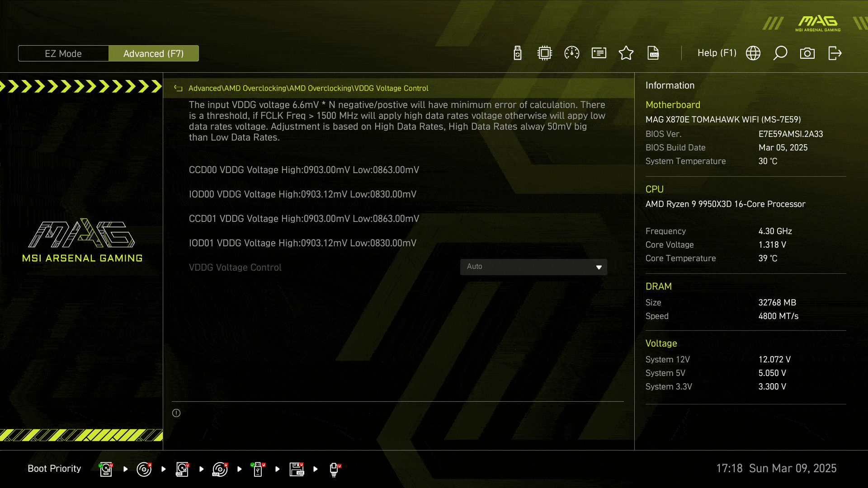Click the DRAM Size 32768 MB value
Image resolution: width=868 pixels, height=488 pixels.
pyautogui.click(x=777, y=303)
